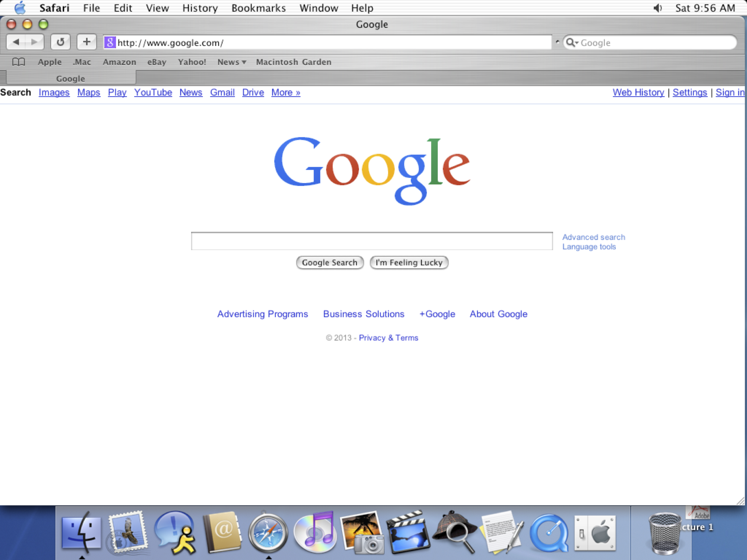The height and width of the screenshot is (560, 747).
Task: Open the Privacy & Terms link
Action: (x=388, y=338)
